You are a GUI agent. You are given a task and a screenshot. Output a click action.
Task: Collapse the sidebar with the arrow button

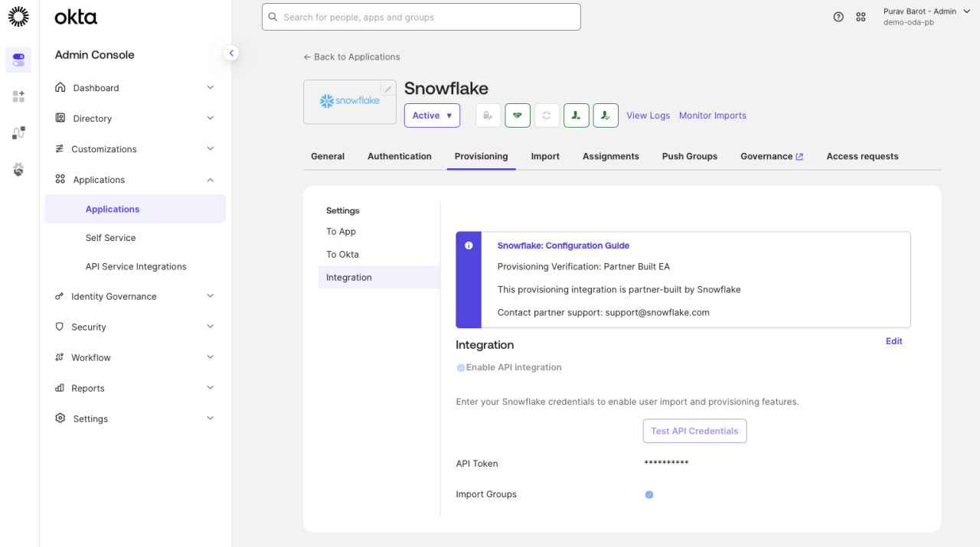click(x=231, y=53)
